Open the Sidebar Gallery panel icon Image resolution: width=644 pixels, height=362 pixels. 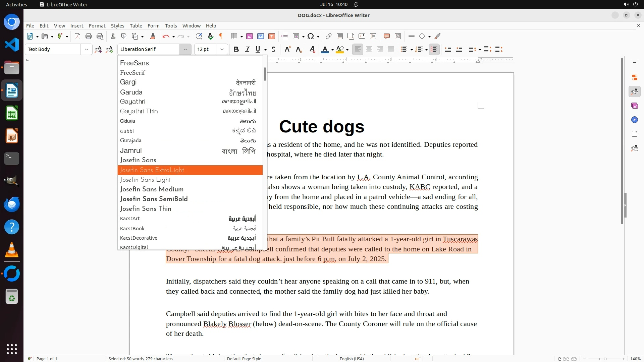[634, 106]
